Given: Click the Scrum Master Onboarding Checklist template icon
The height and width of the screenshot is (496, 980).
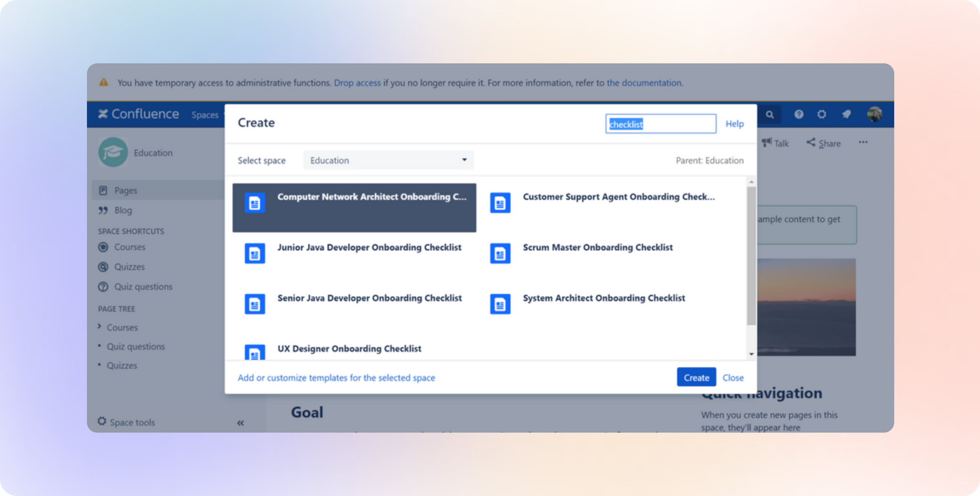Looking at the screenshot, I should click(x=500, y=254).
